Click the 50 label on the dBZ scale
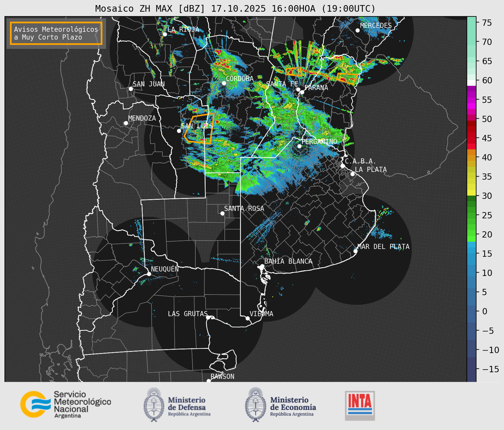This screenshot has height=430, width=504. (x=487, y=119)
